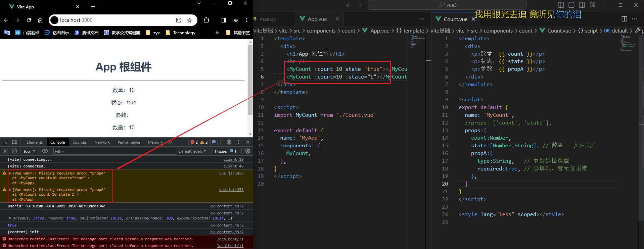Image resolution: width=644 pixels, height=249 pixels.
Task: Open the client:46 source link
Action: click(x=234, y=166)
